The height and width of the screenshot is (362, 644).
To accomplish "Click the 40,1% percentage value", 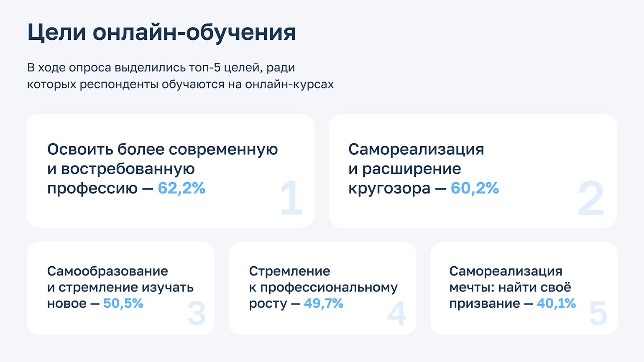I will point(556,303).
